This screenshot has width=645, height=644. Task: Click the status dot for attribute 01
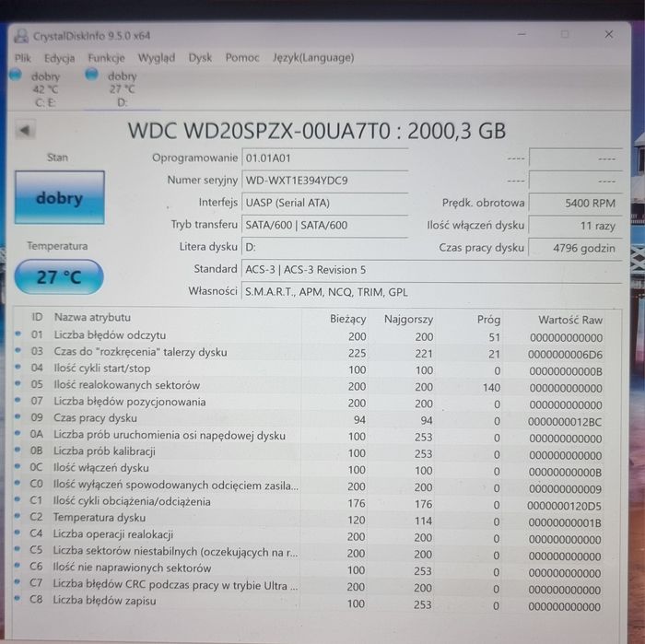(18, 334)
